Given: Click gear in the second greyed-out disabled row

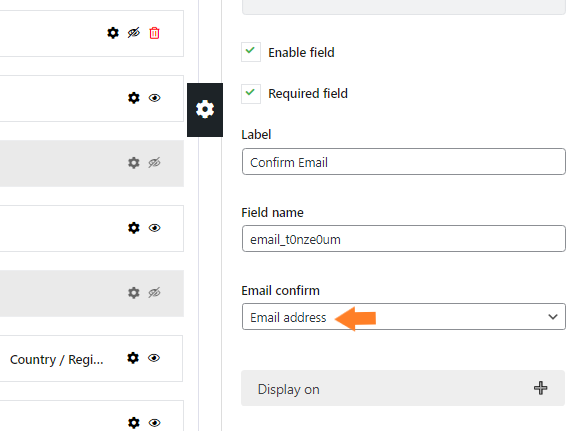Looking at the screenshot, I should [x=134, y=293].
